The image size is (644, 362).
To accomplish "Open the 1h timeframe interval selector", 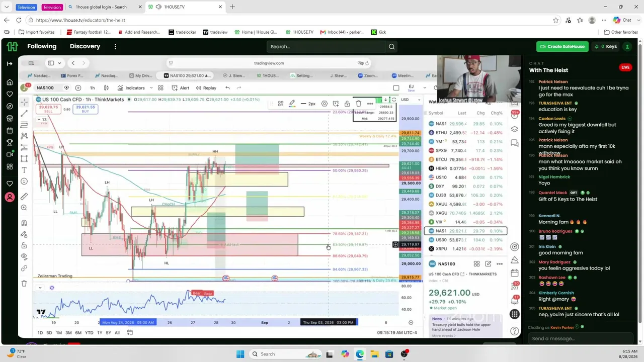I will point(92,88).
